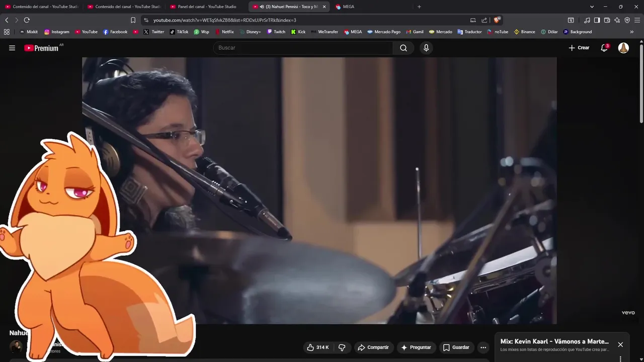Viewport: 644px width, 362px height.
Task: Go back with browser back arrow
Action: tap(7, 20)
